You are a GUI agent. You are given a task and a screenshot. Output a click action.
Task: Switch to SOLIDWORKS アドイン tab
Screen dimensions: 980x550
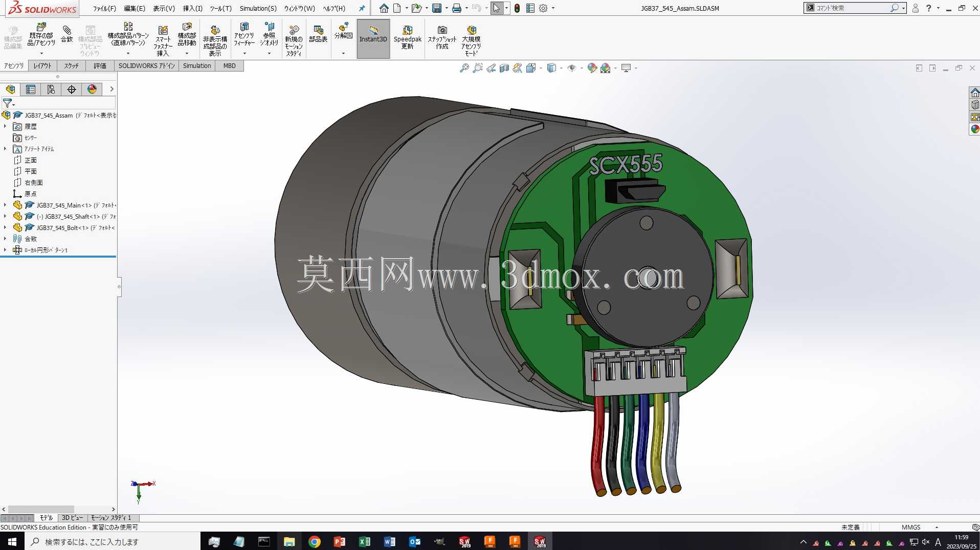click(x=146, y=66)
